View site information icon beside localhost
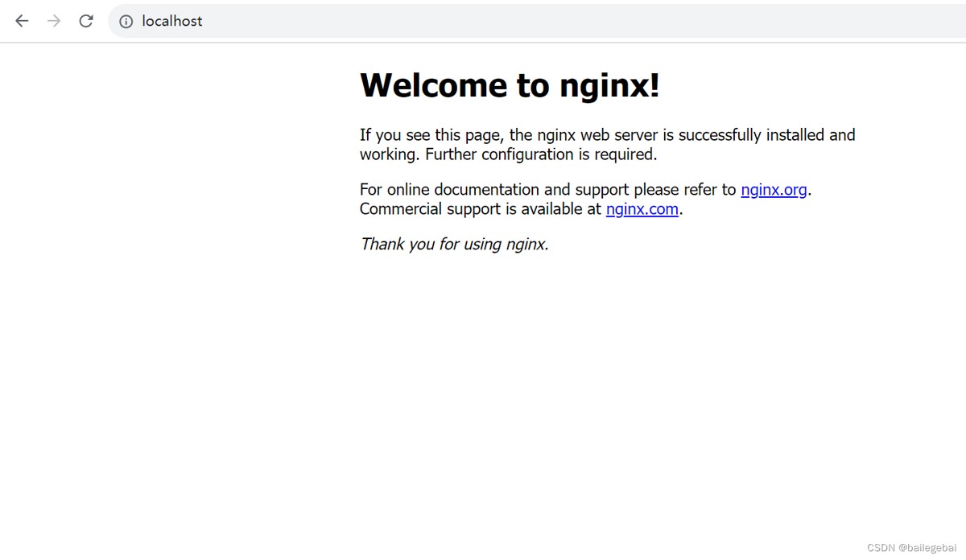The height and width of the screenshot is (560, 966). pyautogui.click(x=126, y=22)
